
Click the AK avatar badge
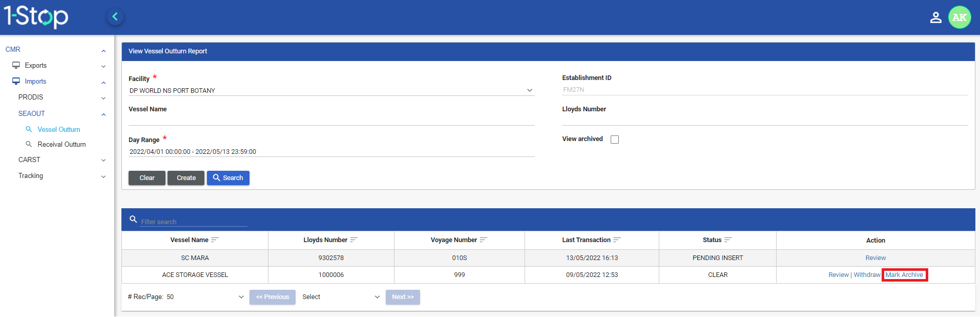pos(960,17)
